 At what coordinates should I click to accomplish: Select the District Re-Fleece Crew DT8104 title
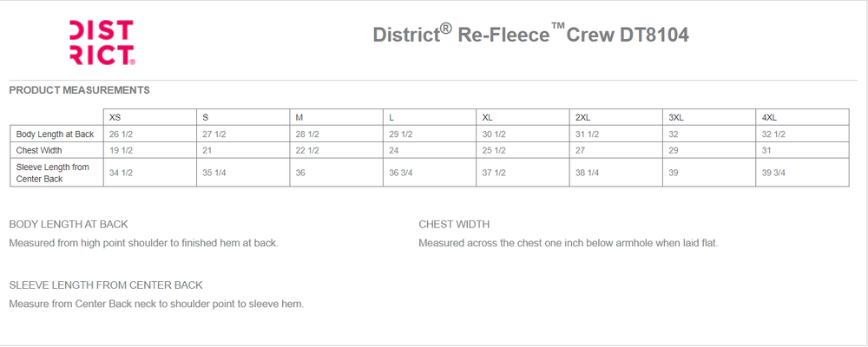(x=530, y=35)
